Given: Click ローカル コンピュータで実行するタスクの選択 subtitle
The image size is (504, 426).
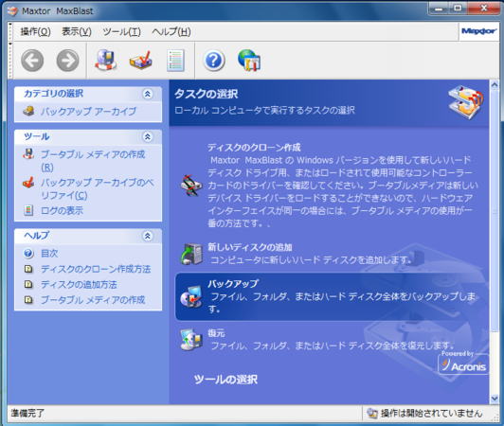Looking at the screenshot, I should 264,110.
